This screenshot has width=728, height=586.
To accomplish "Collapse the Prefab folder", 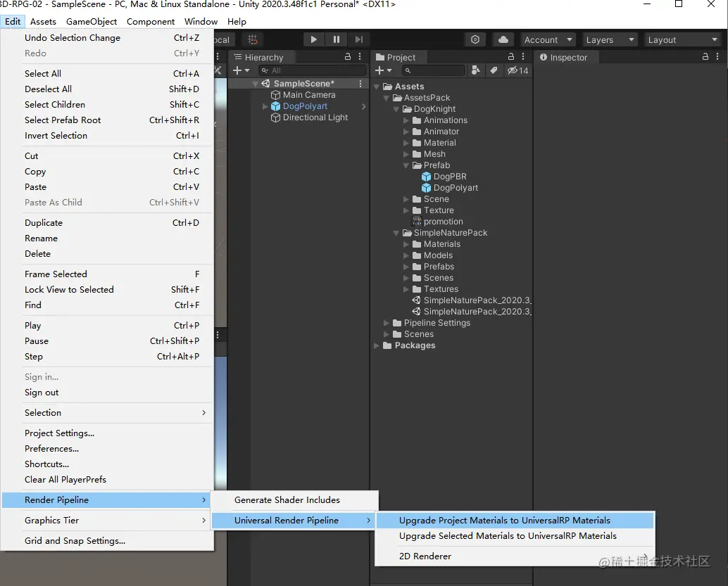I will tap(406, 165).
